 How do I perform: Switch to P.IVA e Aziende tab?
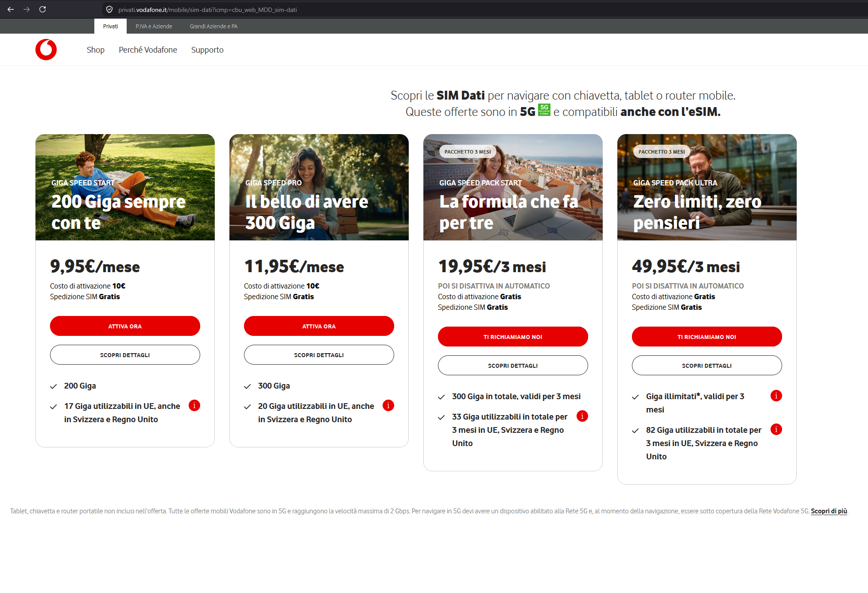pos(154,26)
